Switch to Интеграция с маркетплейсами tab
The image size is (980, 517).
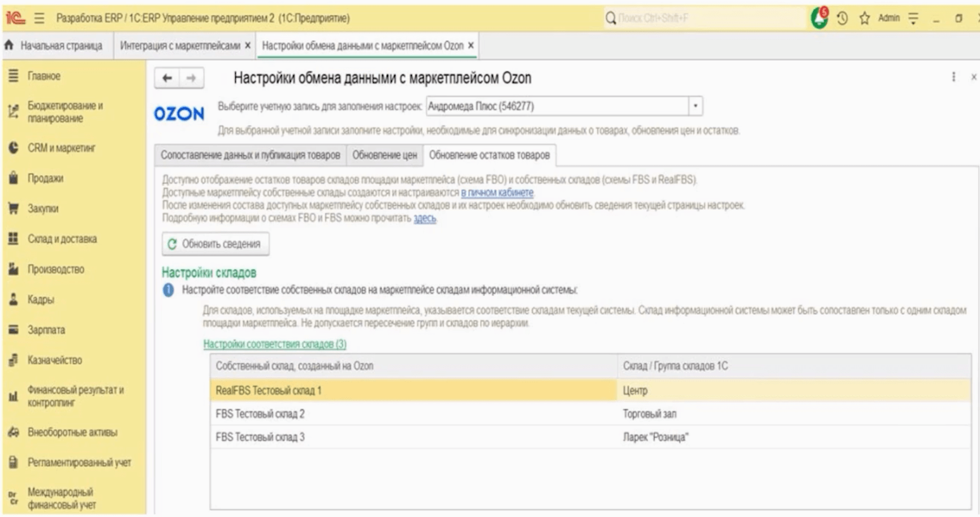click(180, 45)
